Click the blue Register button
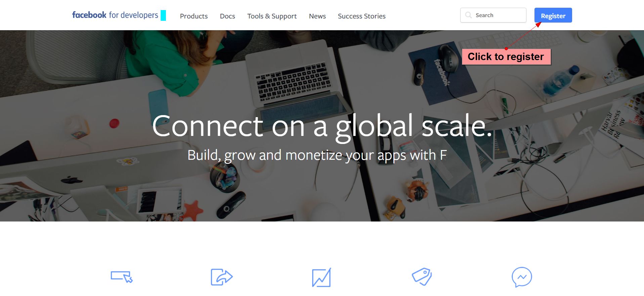 553,15
